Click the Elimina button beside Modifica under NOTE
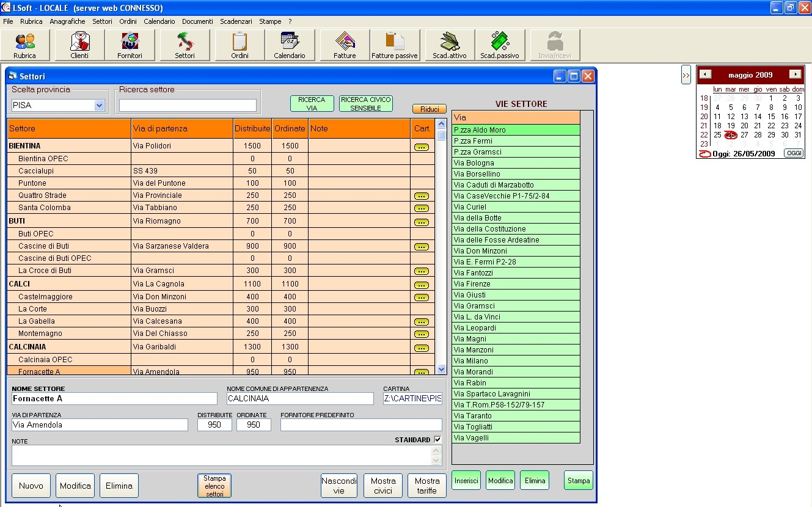 119,486
